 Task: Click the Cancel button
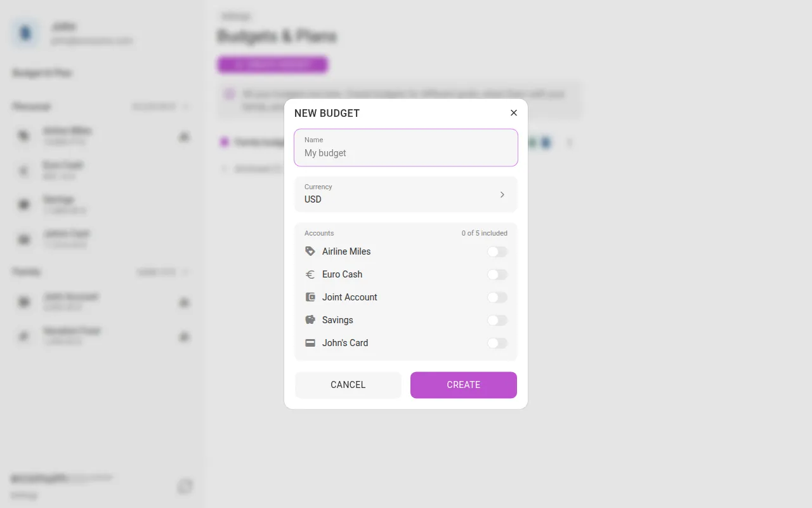tap(348, 385)
